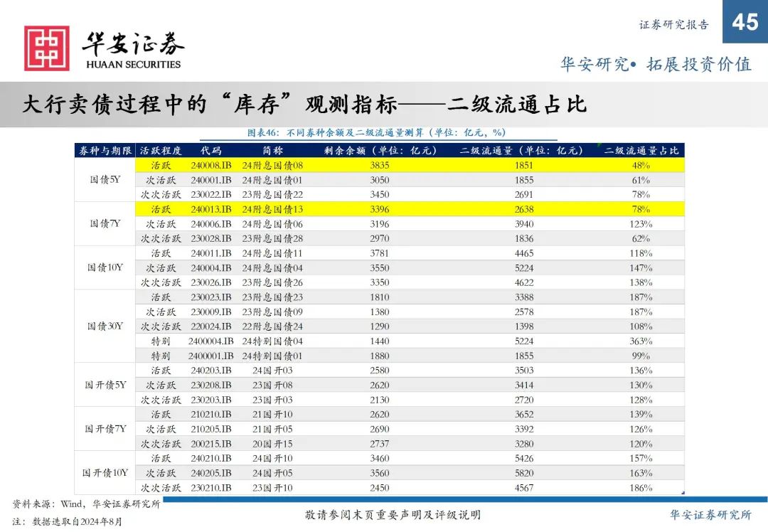768x532 pixels.
Task: Click the 186% ratio cell
Action: [x=641, y=488]
